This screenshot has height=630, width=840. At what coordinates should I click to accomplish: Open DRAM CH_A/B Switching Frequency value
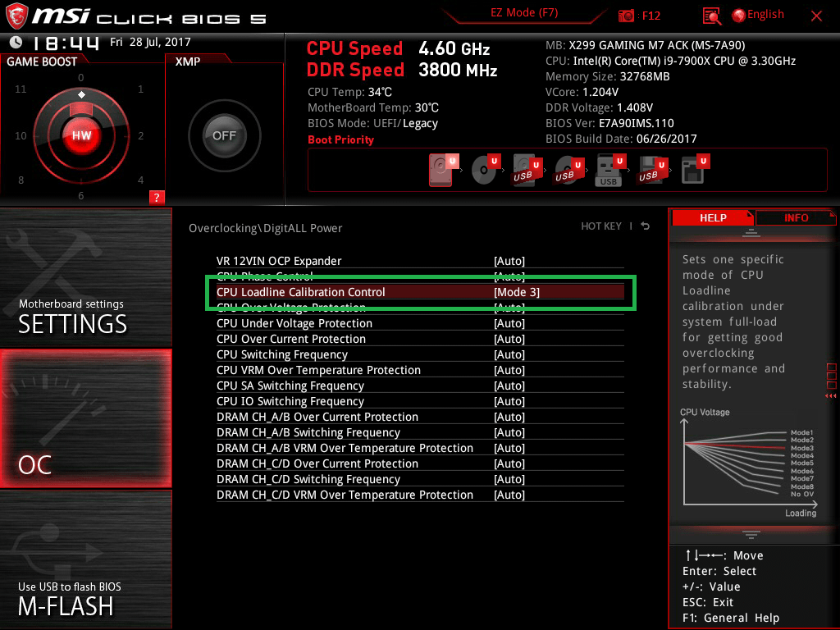509,431
